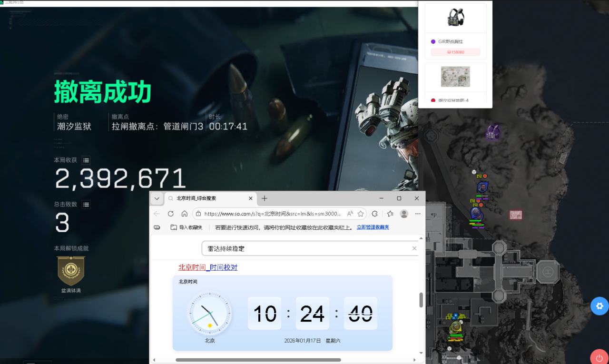Screen dimensions: 609x364
Task: Open the browser profile avatar menu
Action: point(404,214)
